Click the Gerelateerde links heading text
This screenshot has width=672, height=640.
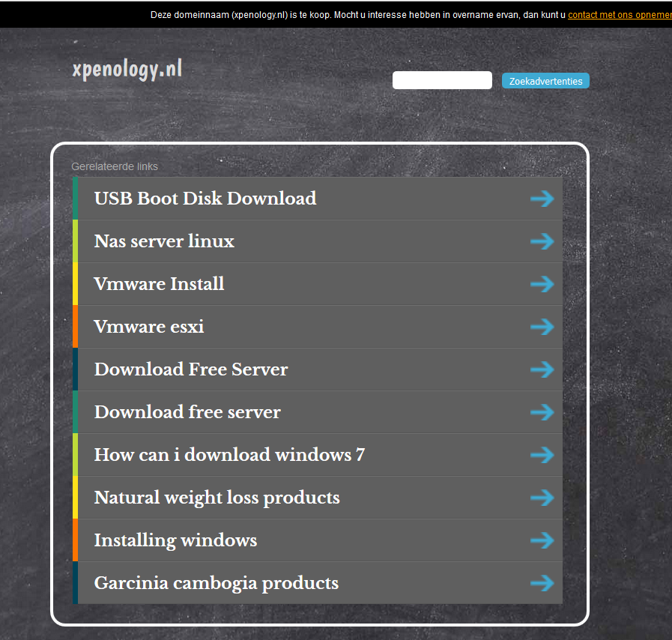pyautogui.click(x=115, y=166)
